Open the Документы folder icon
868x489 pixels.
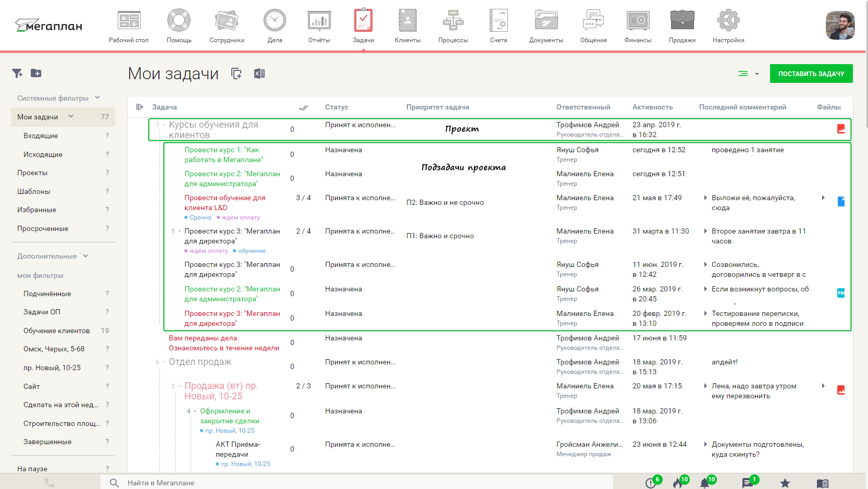pos(546,21)
